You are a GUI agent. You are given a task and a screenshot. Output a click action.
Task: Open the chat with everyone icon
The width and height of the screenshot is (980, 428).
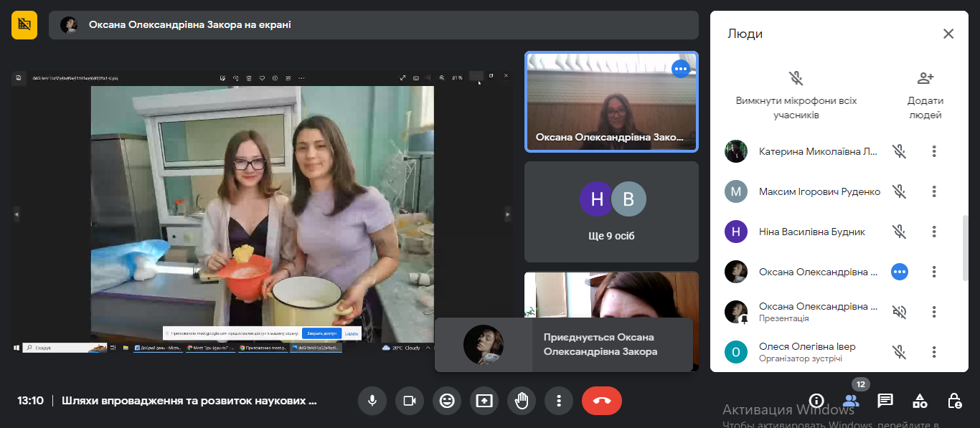pyautogui.click(x=885, y=401)
